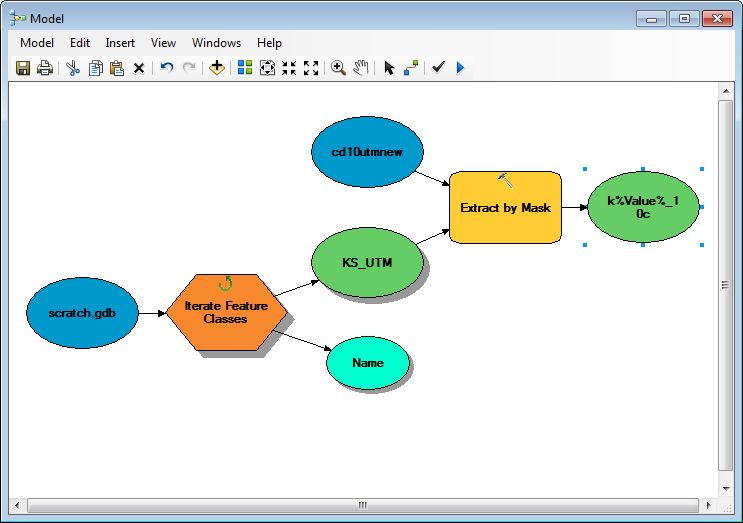Select the scratch.gdb input oval
Image resolution: width=743 pixels, height=523 pixels.
tap(82, 313)
